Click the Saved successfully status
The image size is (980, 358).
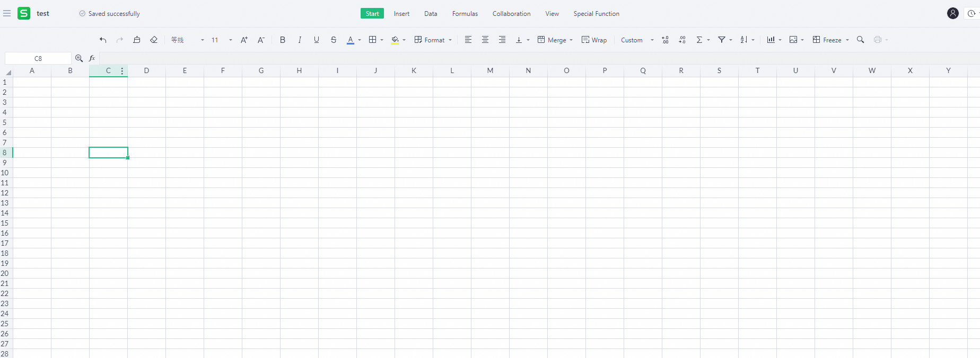(110, 14)
